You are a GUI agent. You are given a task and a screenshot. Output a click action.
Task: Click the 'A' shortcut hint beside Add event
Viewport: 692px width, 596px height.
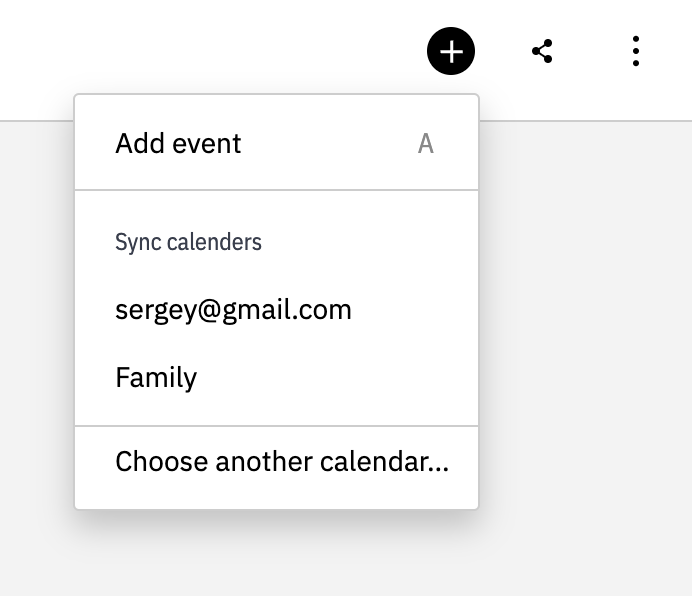point(425,144)
